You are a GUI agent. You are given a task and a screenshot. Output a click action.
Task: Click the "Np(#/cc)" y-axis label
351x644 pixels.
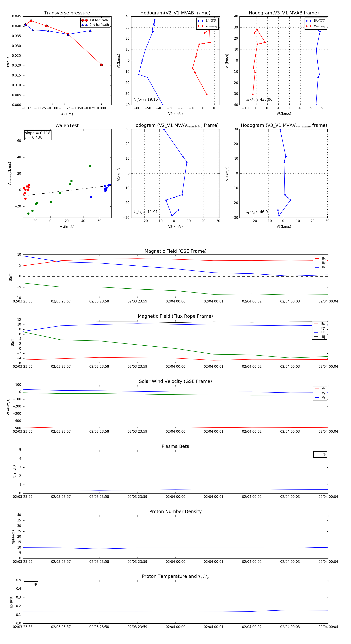coord(13,537)
